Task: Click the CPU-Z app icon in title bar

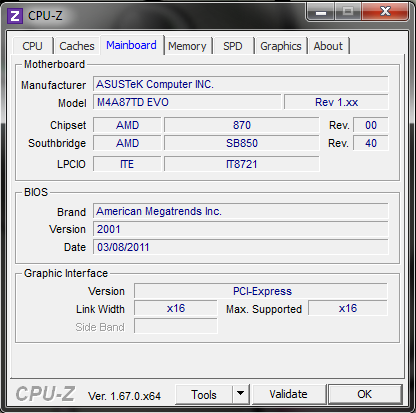Action: click(x=15, y=16)
